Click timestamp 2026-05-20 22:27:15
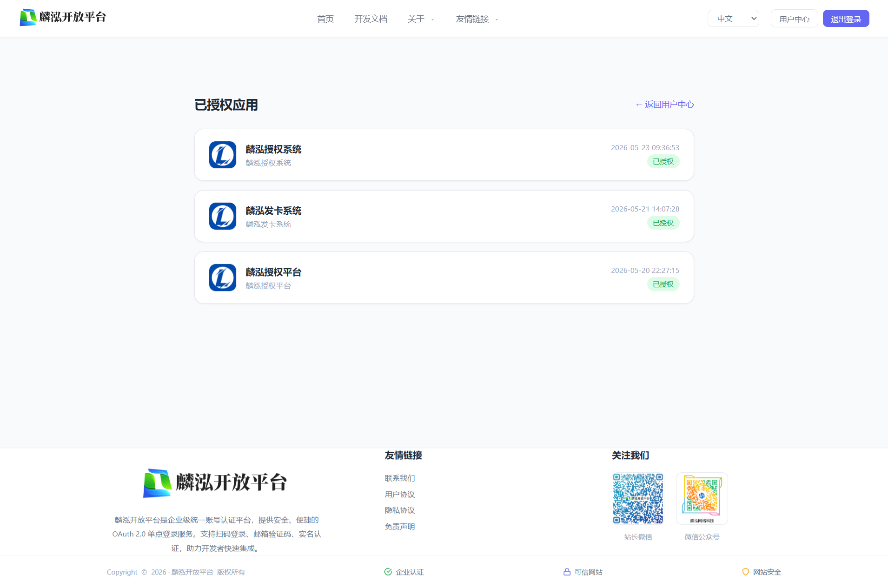This screenshot has height=588, width=888. coord(645,270)
